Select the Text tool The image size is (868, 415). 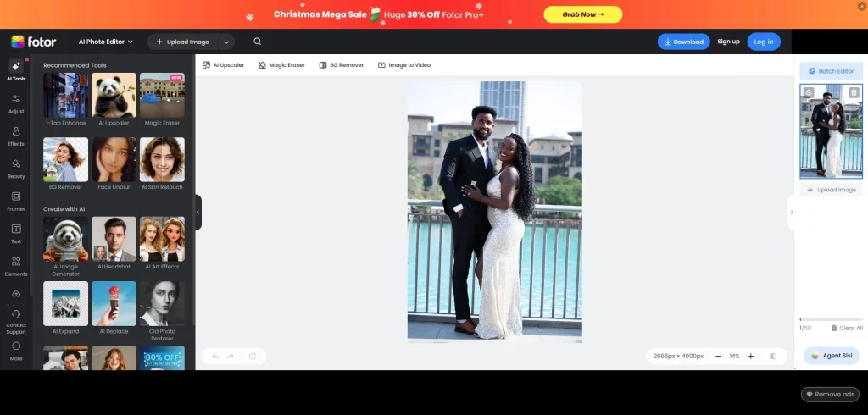pos(16,233)
